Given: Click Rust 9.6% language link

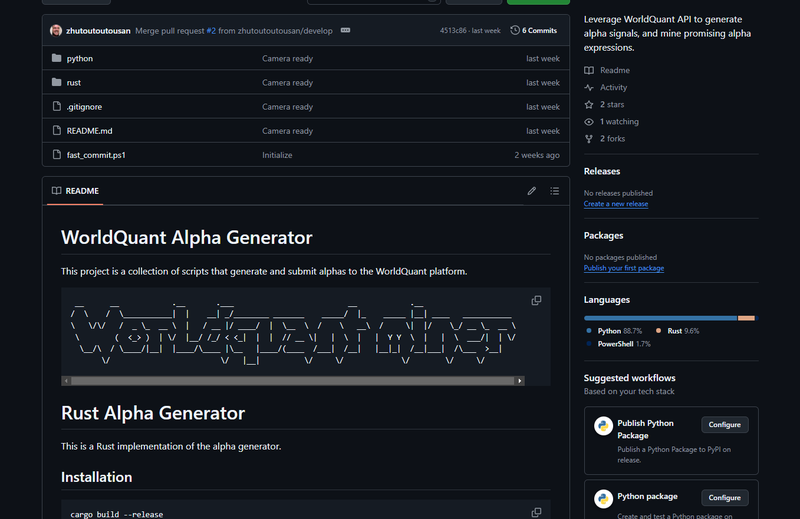Looking at the screenshot, I should [x=678, y=331].
